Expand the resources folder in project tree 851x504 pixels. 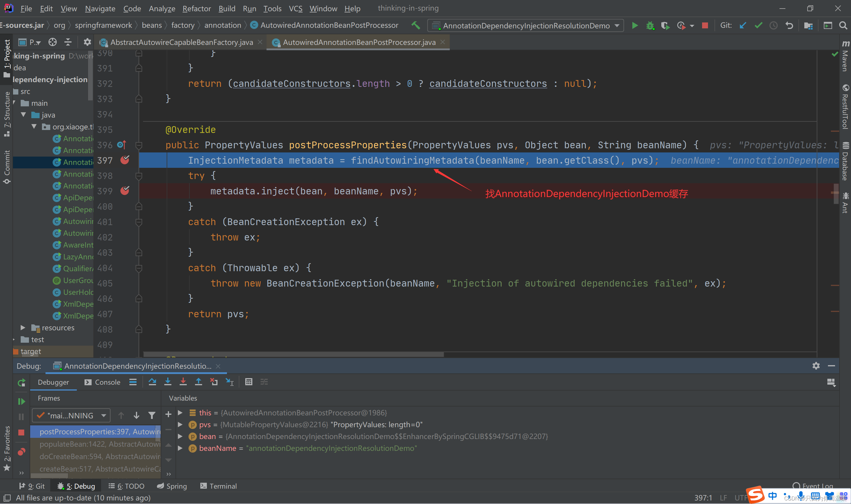point(23,328)
